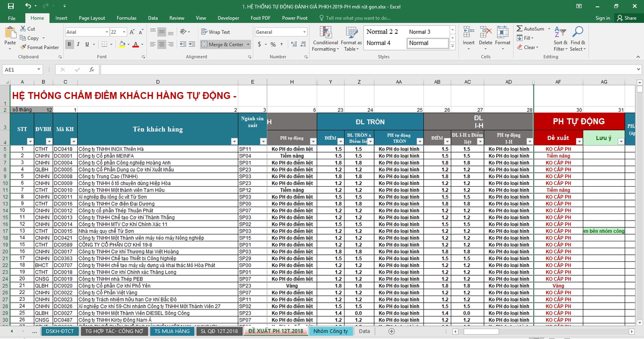Click the Share button
Viewport: 644px width, 339px height.
627,18
